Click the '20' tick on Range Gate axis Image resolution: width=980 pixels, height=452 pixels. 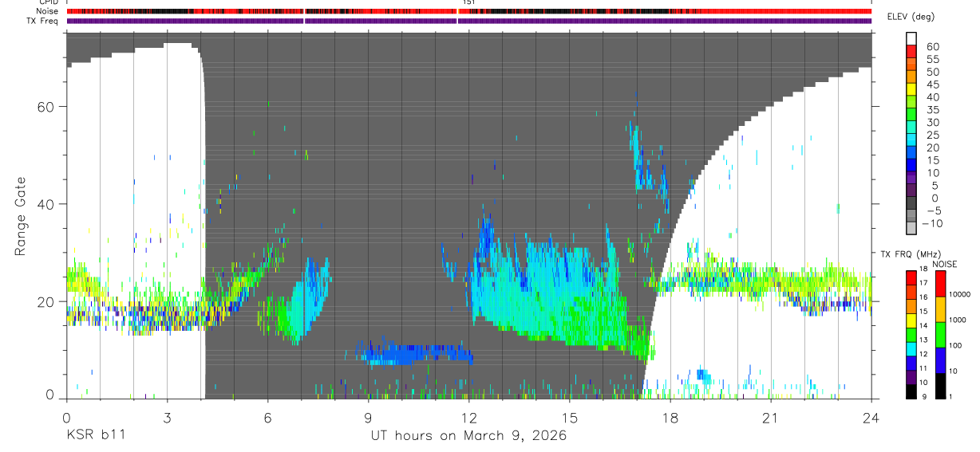point(45,301)
